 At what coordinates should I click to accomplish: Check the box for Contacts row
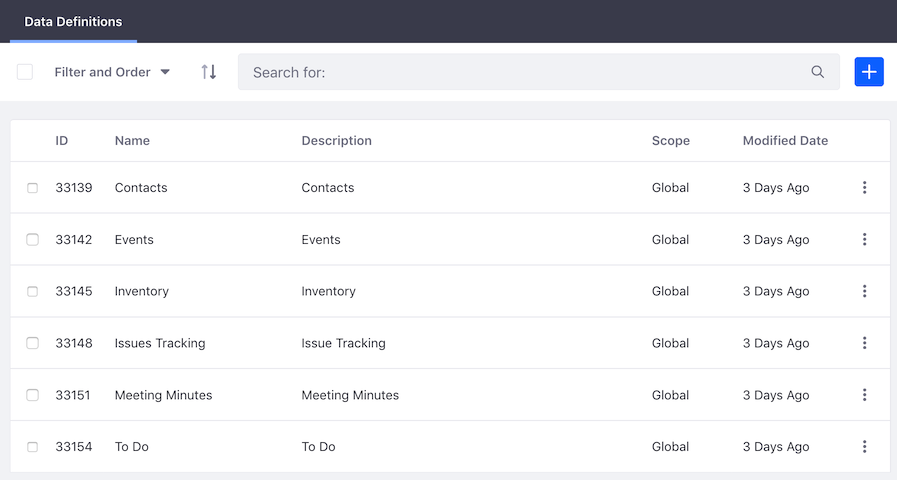[33, 188]
